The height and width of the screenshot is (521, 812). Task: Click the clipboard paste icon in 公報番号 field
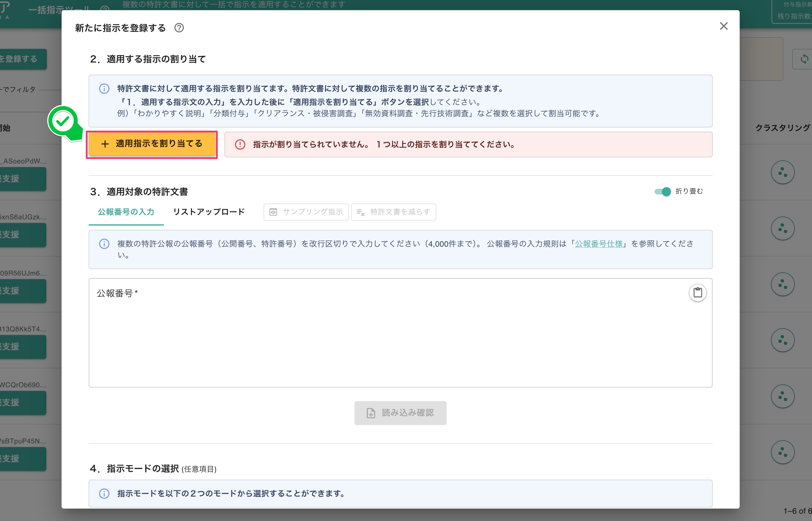(x=697, y=292)
